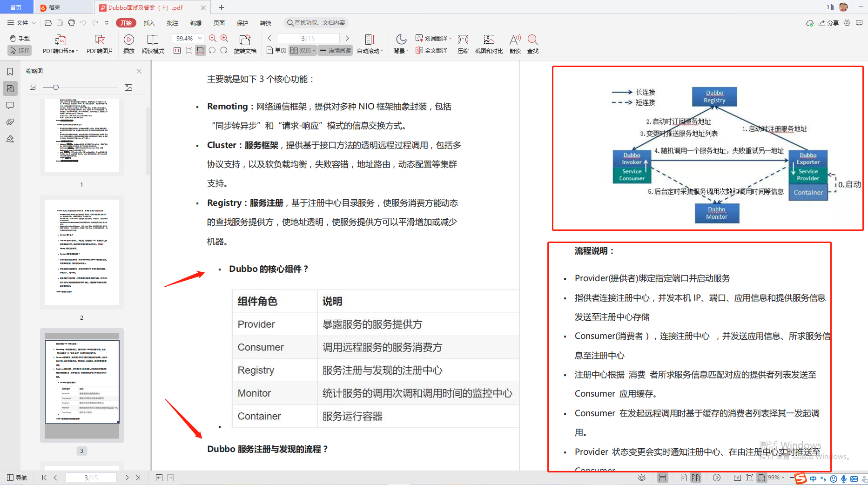
Task: Expand the 文件 menu arrow
Action: pos(34,23)
